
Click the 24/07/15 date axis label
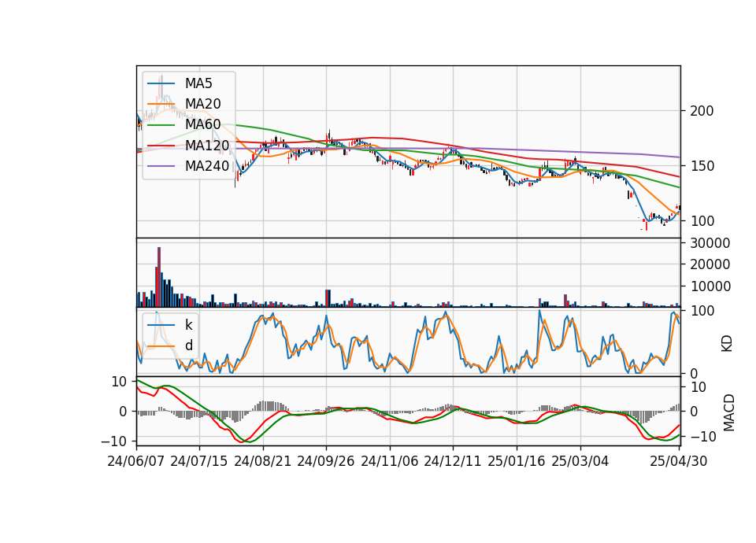point(198,461)
